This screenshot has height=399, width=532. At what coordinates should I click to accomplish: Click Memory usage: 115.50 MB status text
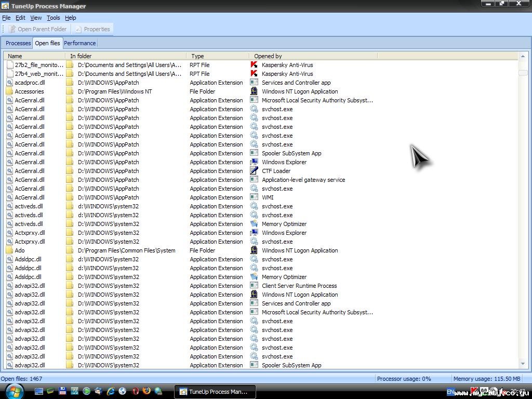(486, 379)
